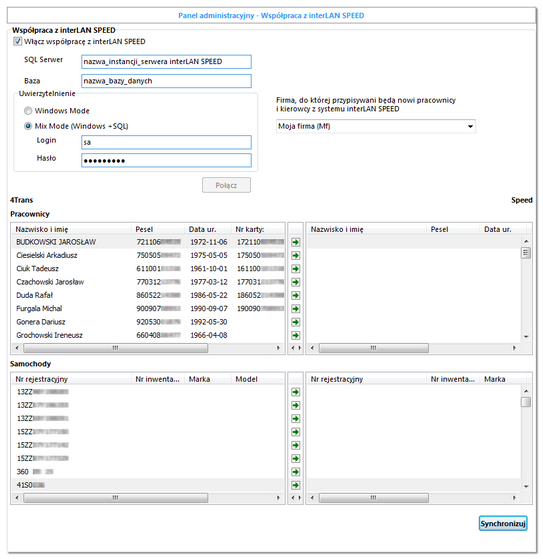The image size is (543, 559).
Task: Sort 4Trans employees by Nazwisko i imię
Action: pos(72,229)
